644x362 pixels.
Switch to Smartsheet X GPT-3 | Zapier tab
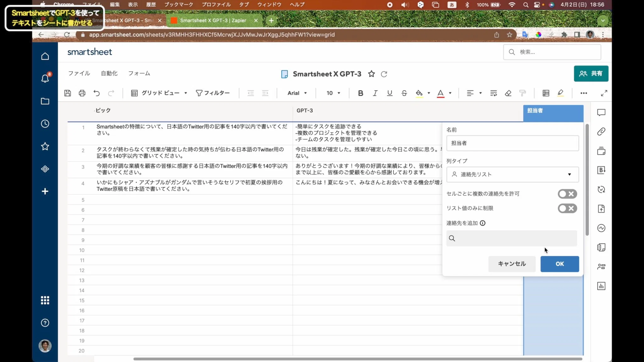(213, 20)
